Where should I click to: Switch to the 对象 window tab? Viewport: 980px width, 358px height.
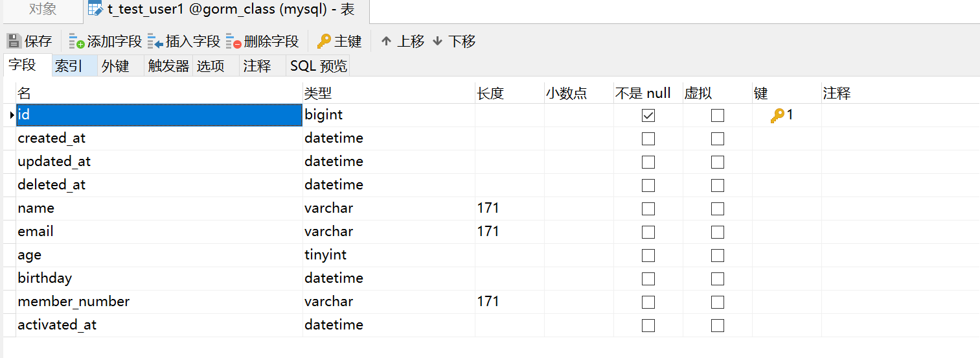pyautogui.click(x=43, y=9)
